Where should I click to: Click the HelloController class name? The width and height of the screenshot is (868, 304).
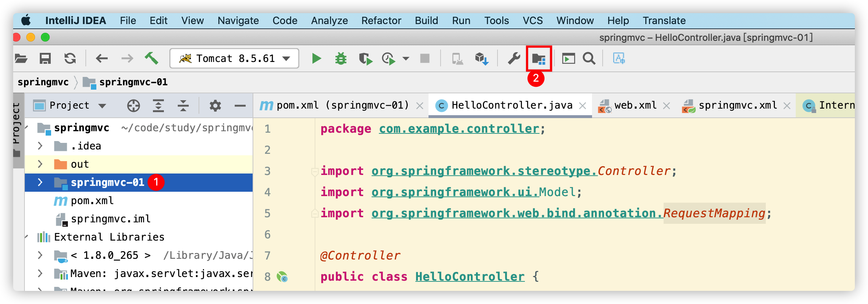coord(470,277)
